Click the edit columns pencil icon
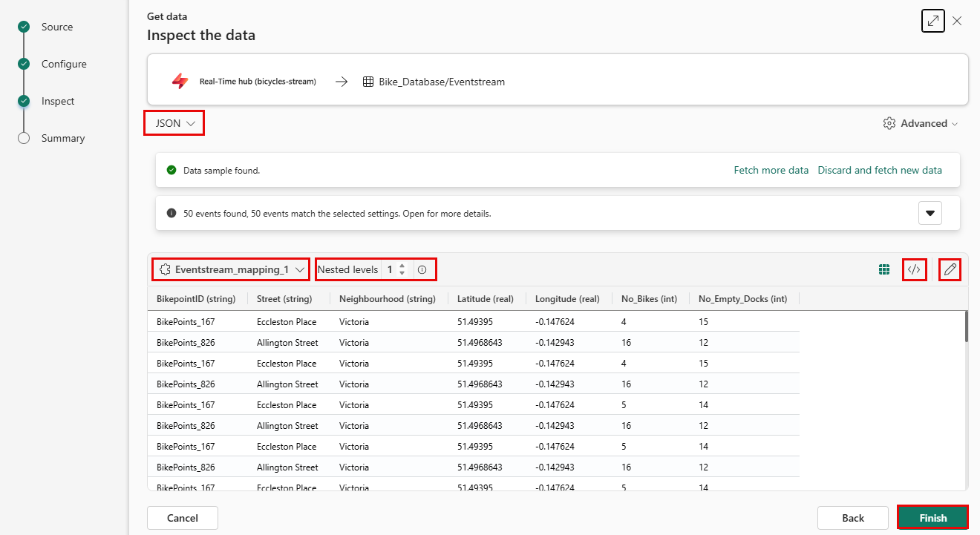Screen dimensions: 980x535 tap(950, 270)
